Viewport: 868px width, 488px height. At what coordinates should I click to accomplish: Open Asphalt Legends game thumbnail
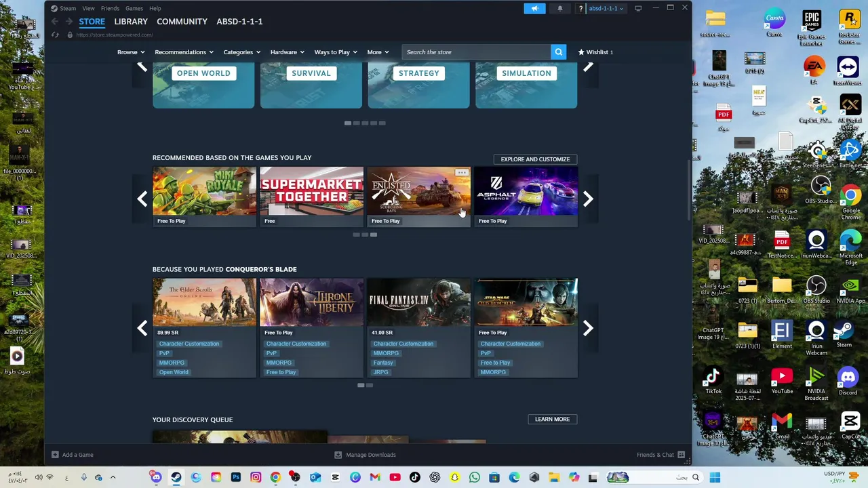point(526,191)
